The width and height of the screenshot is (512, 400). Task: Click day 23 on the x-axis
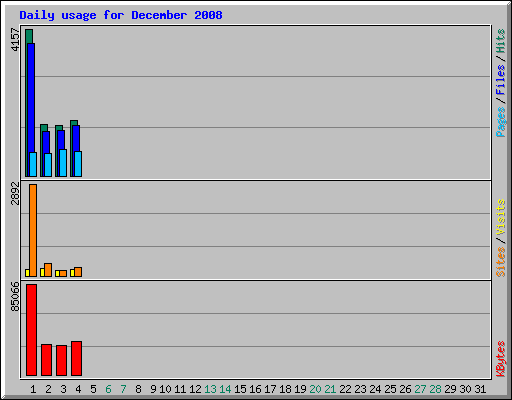(x=360, y=389)
